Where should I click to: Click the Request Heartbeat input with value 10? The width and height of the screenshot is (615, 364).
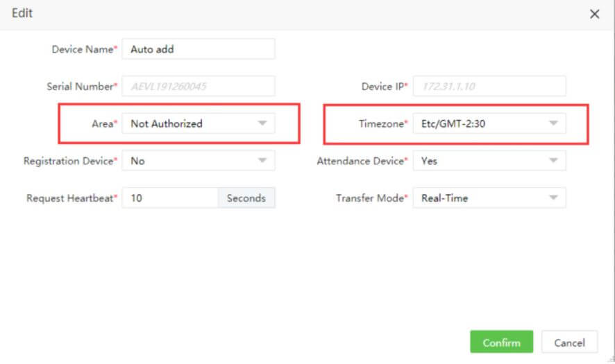[x=170, y=198]
